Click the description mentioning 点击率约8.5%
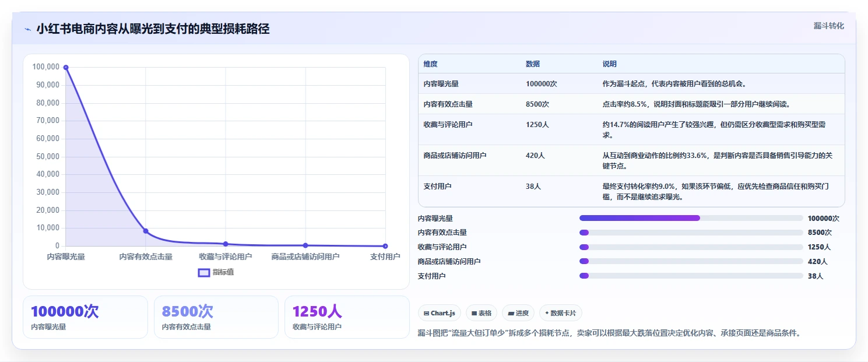This screenshot has height=362, width=868. (x=696, y=104)
